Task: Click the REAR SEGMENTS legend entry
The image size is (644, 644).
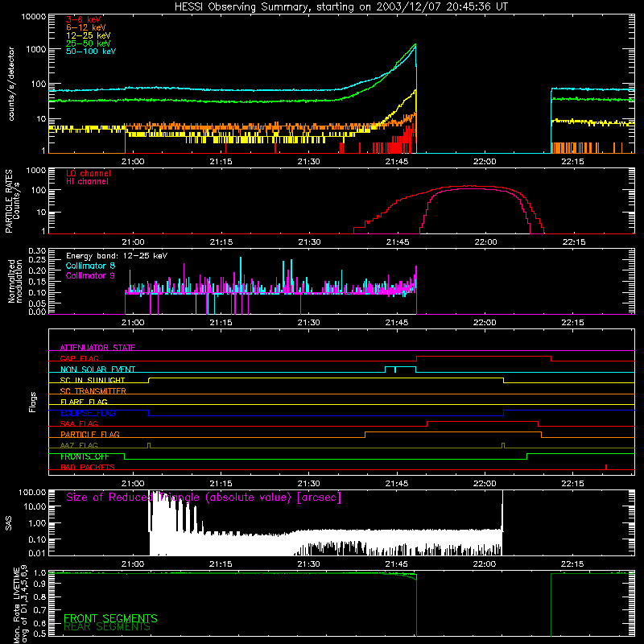Action: [107, 627]
